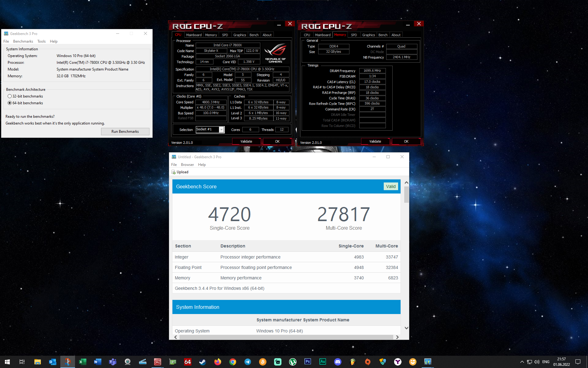Viewport: 588px width, 368px height.
Task: Click DRAM Frequency value 1699.6 MHz
Action: click(372, 71)
